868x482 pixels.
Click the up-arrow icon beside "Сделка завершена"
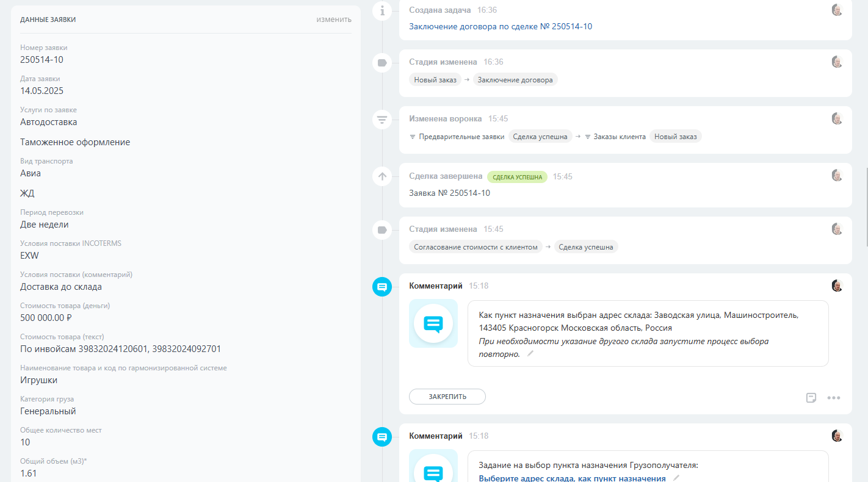tap(382, 176)
